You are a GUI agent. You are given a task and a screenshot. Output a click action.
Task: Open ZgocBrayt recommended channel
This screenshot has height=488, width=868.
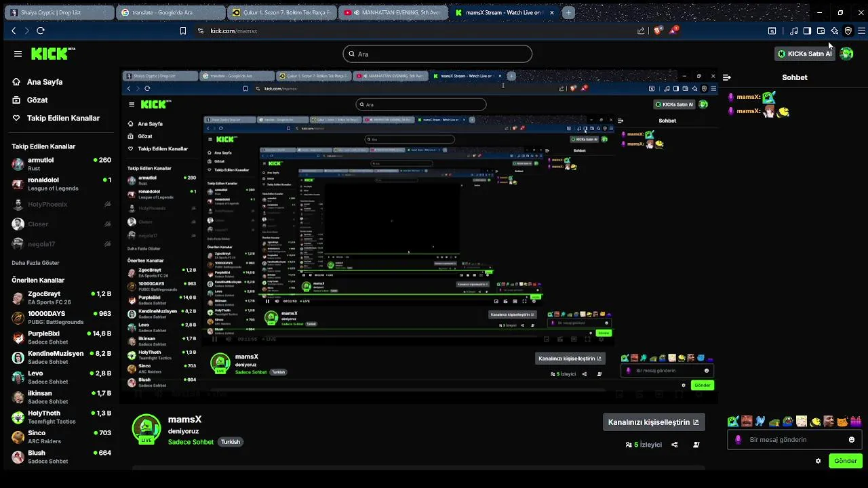61,298
